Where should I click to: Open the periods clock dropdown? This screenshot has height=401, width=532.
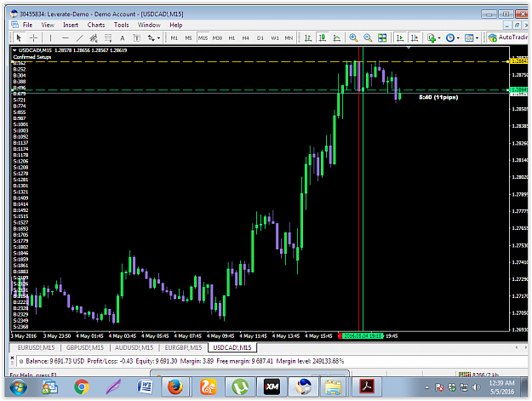pos(453,37)
